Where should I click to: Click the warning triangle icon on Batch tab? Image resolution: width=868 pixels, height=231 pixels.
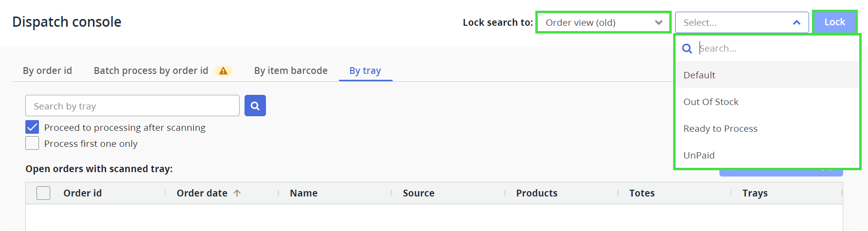(223, 71)
